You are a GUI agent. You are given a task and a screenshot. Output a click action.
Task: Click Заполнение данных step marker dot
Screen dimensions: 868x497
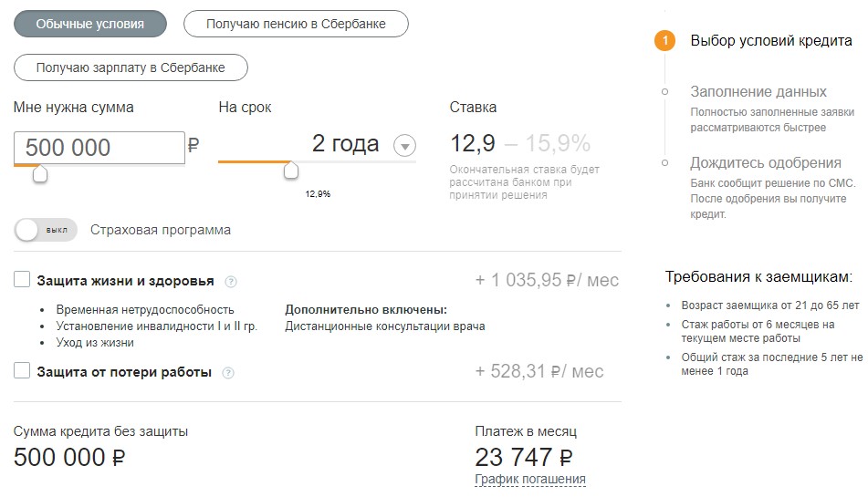point(664,92)
